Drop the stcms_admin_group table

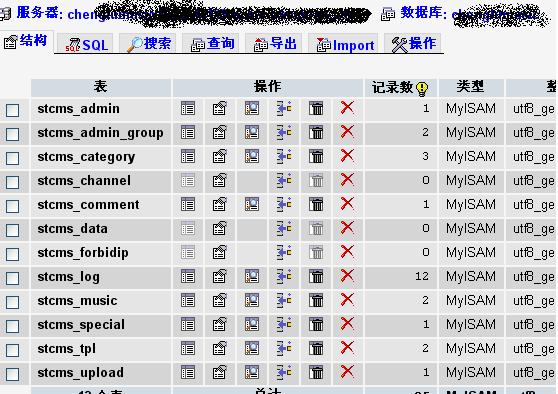click(x=347, y=132)
